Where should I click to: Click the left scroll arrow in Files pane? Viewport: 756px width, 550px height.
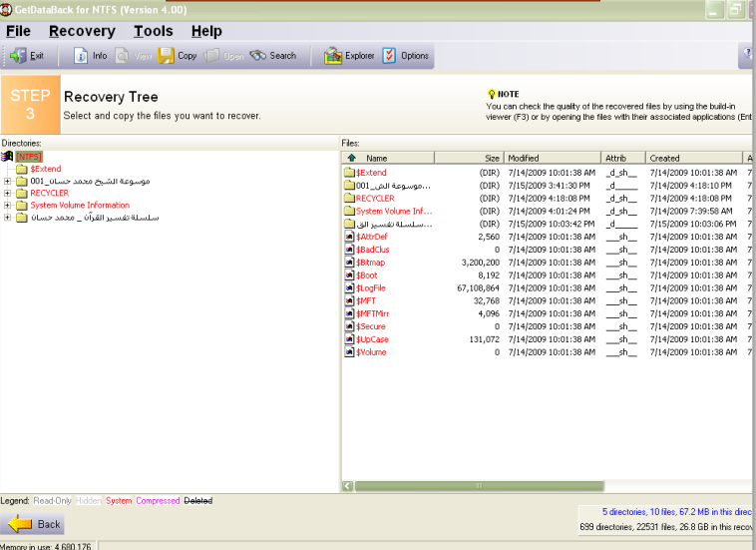coord(348,486)
